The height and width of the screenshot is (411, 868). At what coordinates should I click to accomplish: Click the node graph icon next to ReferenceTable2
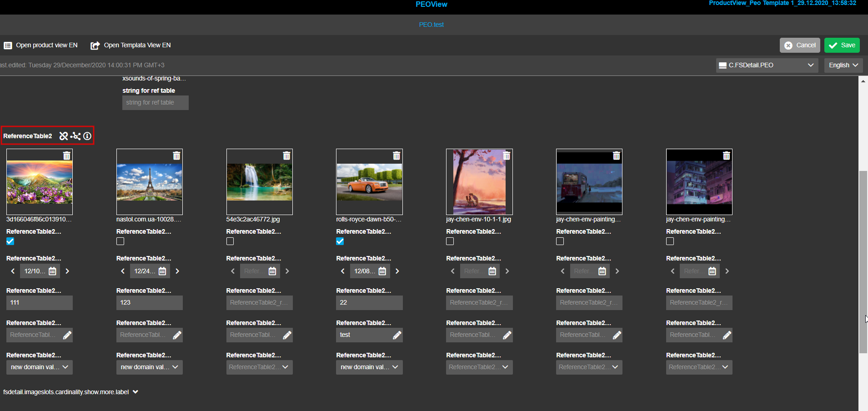coord(75,136)
